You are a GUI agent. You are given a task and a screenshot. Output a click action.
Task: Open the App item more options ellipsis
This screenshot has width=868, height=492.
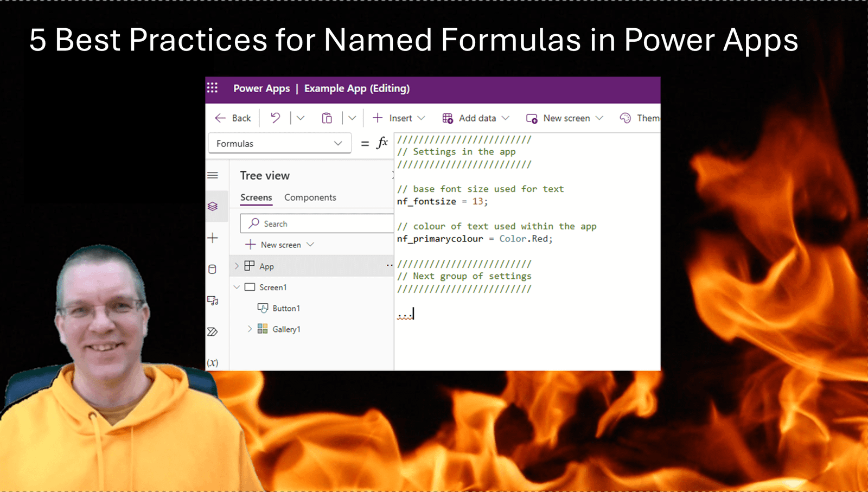coord(390,266)
